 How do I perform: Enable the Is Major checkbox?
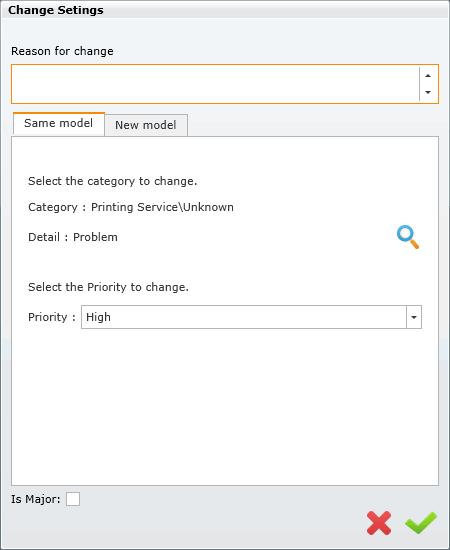pos(73,499)
